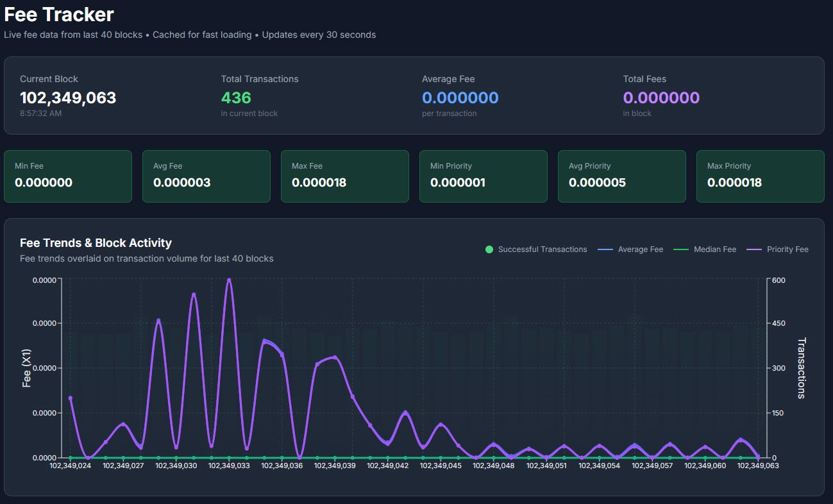Click the 102,349,039 x-axis block label
The image size is (833, 504).
335,466
